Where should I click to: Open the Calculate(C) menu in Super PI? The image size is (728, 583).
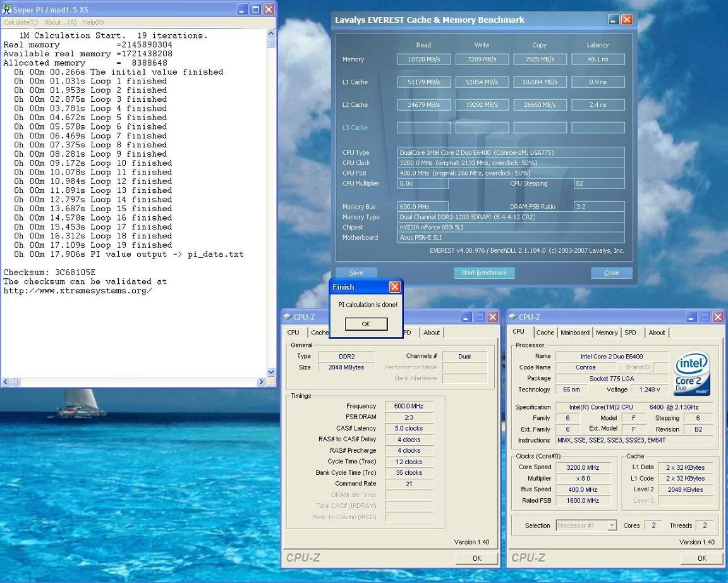click(21, 22)
